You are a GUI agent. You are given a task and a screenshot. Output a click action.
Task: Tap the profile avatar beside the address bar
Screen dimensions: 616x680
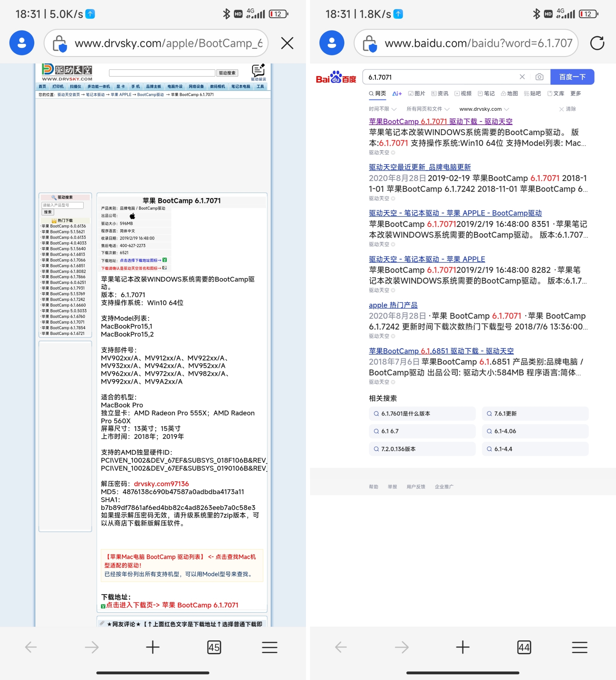coord(22,43)
